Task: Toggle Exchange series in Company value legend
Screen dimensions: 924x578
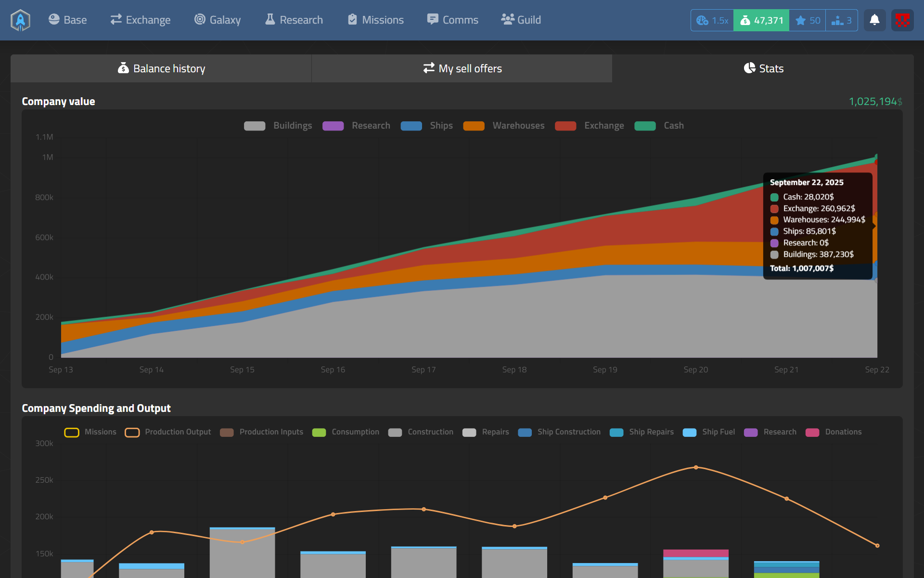Action: 590,126
